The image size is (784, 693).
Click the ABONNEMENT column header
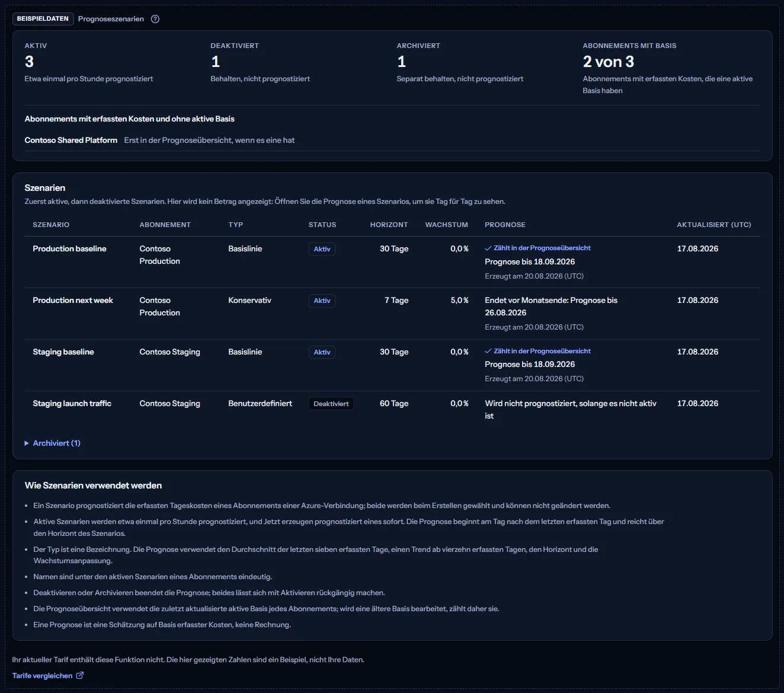(x=165, y=225)
